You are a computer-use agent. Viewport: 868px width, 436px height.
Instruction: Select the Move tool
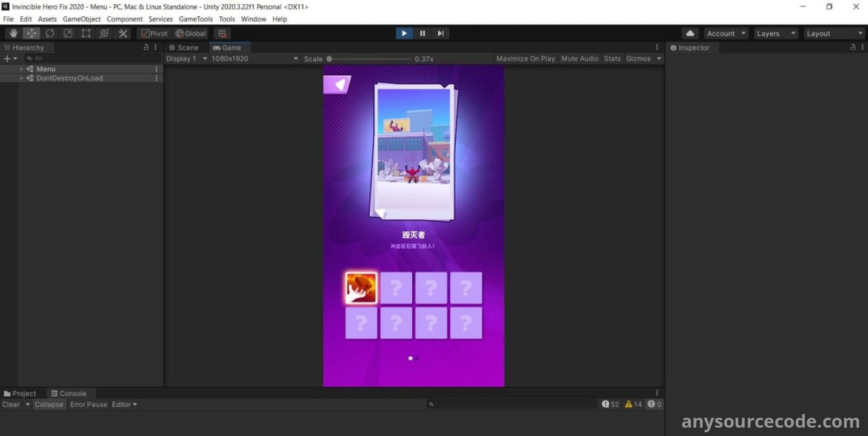pyautogui.click(x=31, y=33)
